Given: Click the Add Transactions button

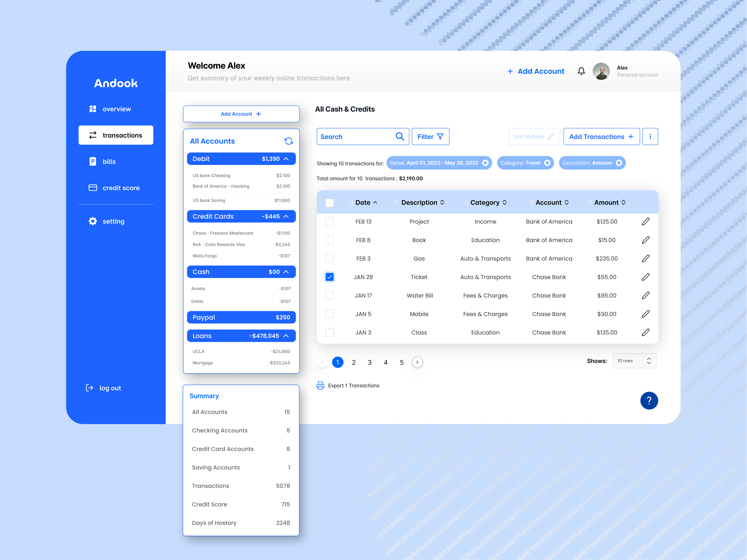Looking at the screenshot, I should (601, 136).
